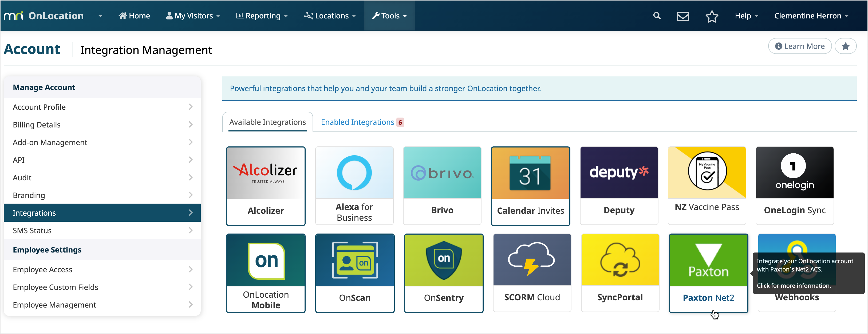Image resolution: width=868 pixels, height=334 pixels.
Task: Click the Learn More button
Action: point(800,46)
